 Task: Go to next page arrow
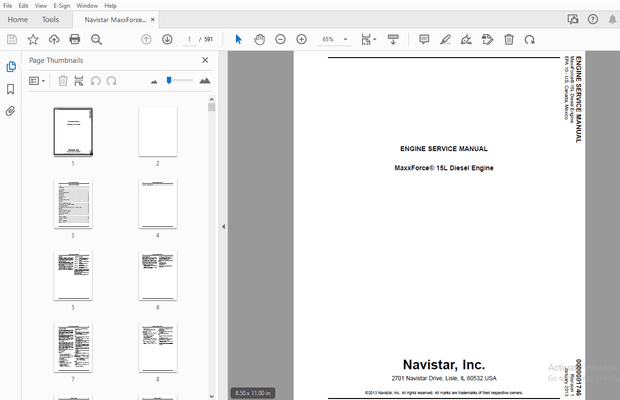click(x=167, y=39)
